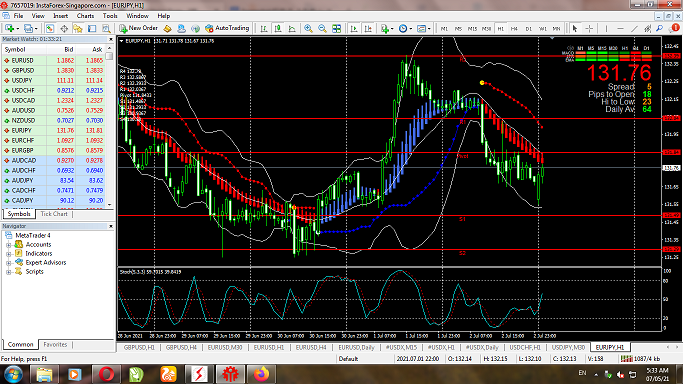Viewport: 683px width, 384px height.
Task: Toggle the Navigator panel icon
Action: (x=78, y=28)
